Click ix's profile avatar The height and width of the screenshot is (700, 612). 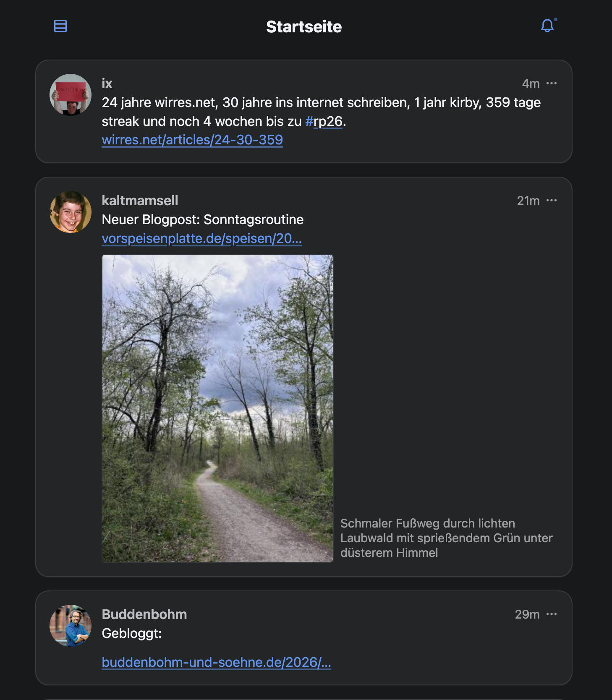tap(71, 95)
